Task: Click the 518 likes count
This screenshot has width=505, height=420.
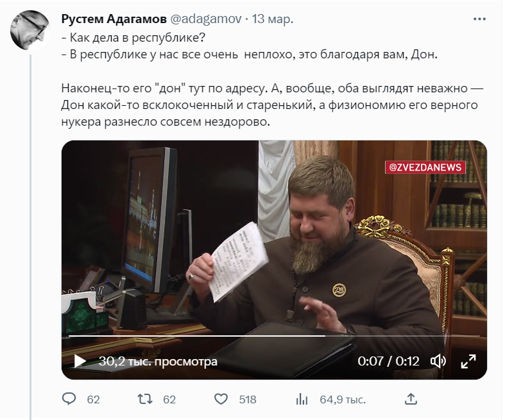Action: pyautogui.click(x=248, y=399)
